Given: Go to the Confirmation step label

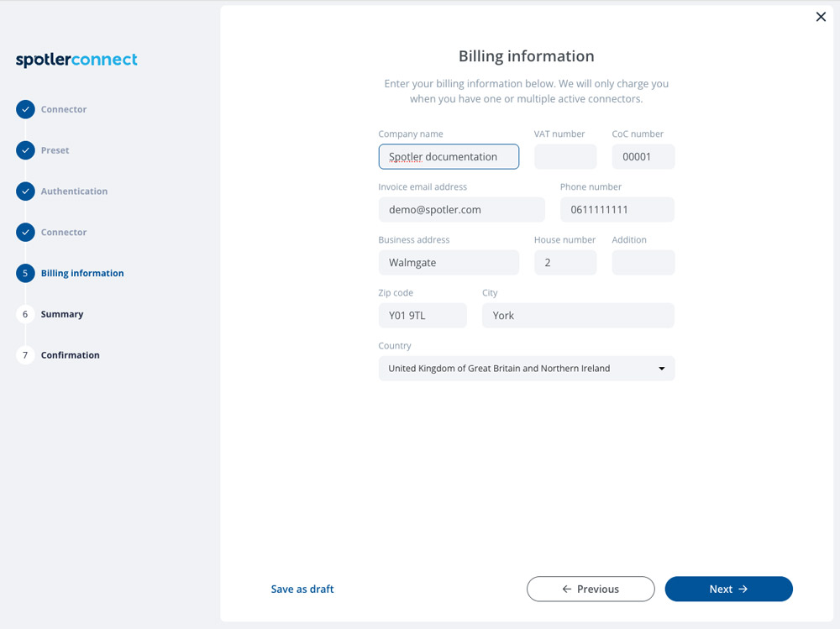Looking at the screenshot, I should point(71,355).
